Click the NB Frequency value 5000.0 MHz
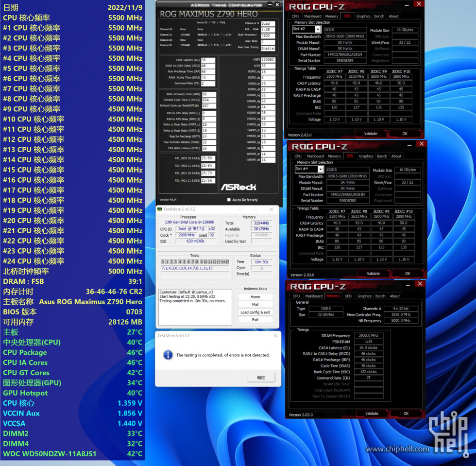The width and height of the screenshot is (476, 466). (x=401, y=321)
